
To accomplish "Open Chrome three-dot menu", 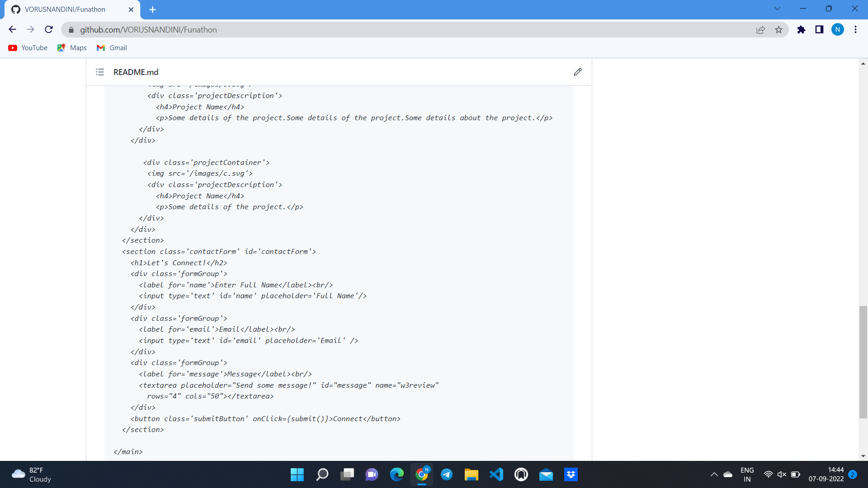I will point(855,30).
